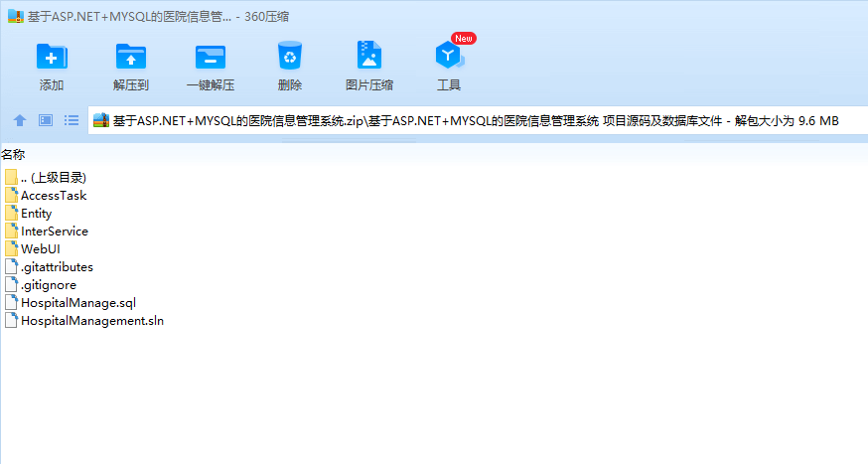Open the 工具 (Tools) icon with New badge
This screenshot has width=868, height=464.
[x=449, y=55]
